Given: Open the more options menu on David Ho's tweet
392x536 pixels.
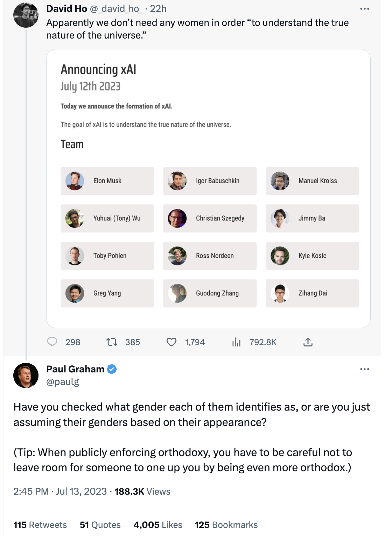Looking at the screenshot, I should (x=364, y=9).
